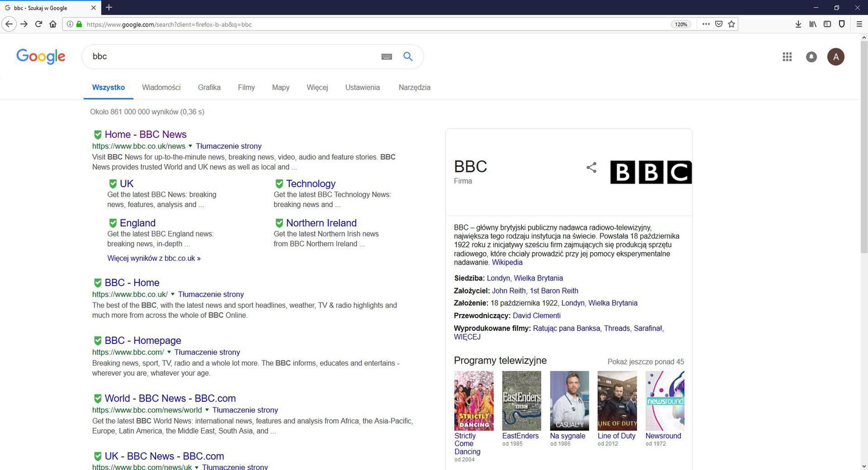Click green shield beside 'Home - BBC News'
Screen dimensions: 868x470
coord(98,135)
